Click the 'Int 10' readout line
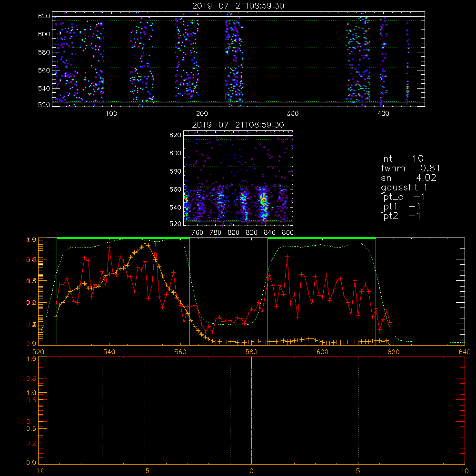Viewport: 476px width, 476px height. pos(402,159)
